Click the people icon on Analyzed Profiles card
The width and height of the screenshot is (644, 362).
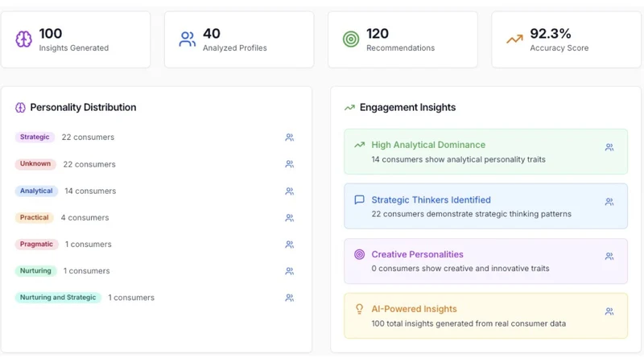click(188, 39)
